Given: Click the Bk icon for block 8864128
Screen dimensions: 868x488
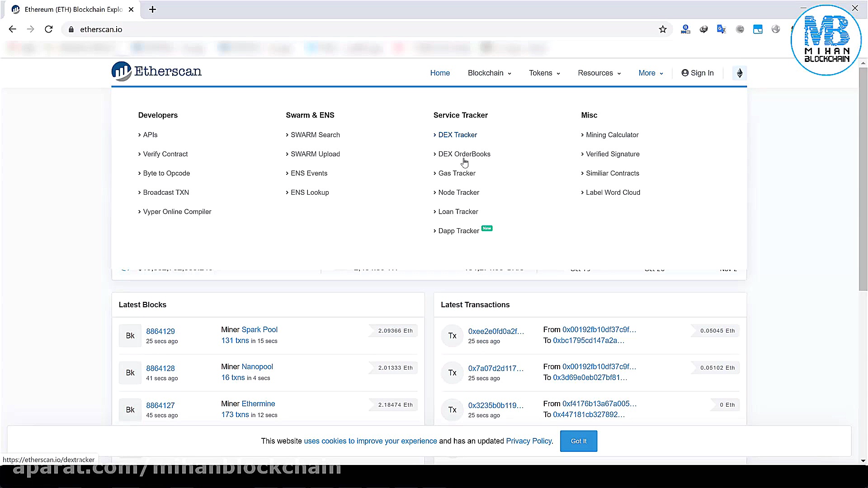Looking at the screenshot, I should (130, 373).
